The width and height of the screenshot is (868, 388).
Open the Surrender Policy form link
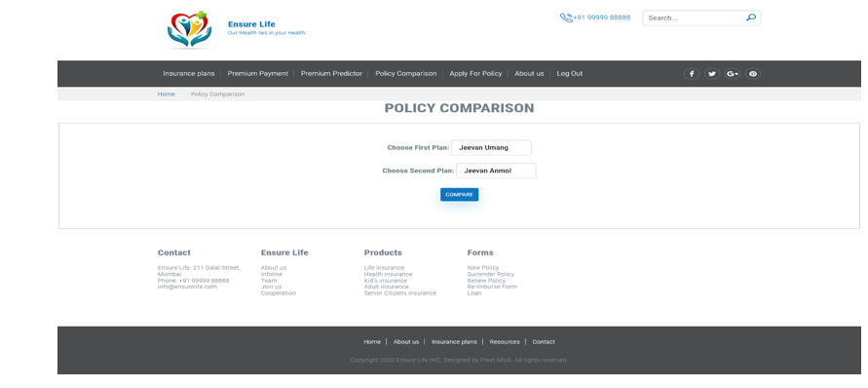(490, 274)
